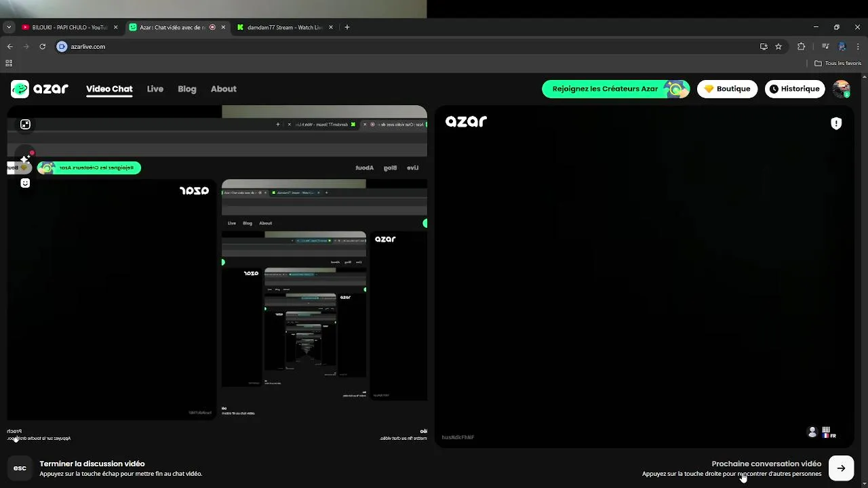Image resolution: width=868 pixels, height=488 pixels.
Task: Switch to the damdam77 Stream tab
Action: (285, 27)
